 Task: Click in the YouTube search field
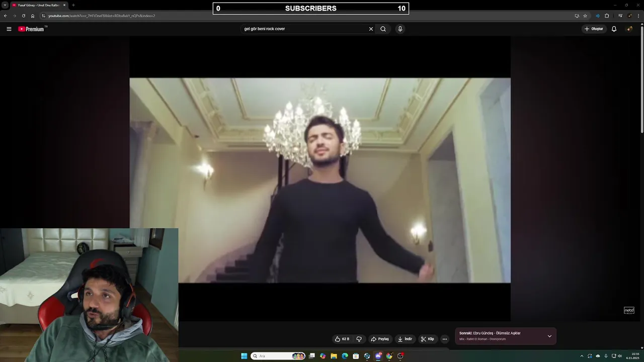pyautogui.click(x=304, y=29)
